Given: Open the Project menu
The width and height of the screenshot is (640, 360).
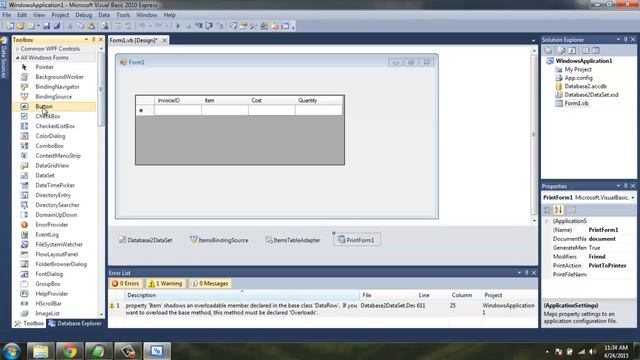Looking at the screenshot, I should tap(60, 15).
